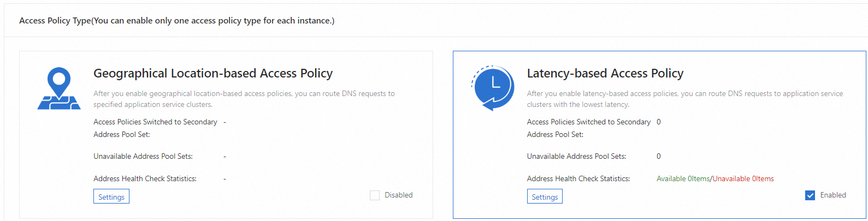Click the Unavailable Address Pool Sets value in latency card

tap(658, 156)
